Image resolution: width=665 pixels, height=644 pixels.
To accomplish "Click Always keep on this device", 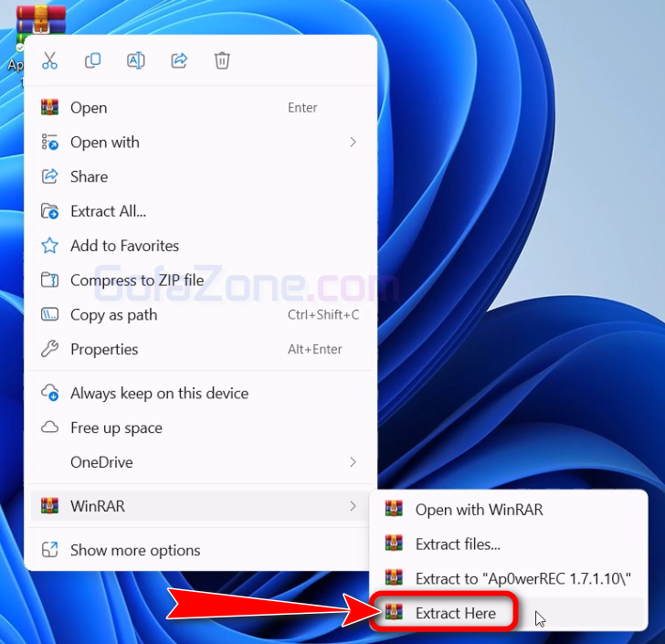I will click(x=159, y=394).
